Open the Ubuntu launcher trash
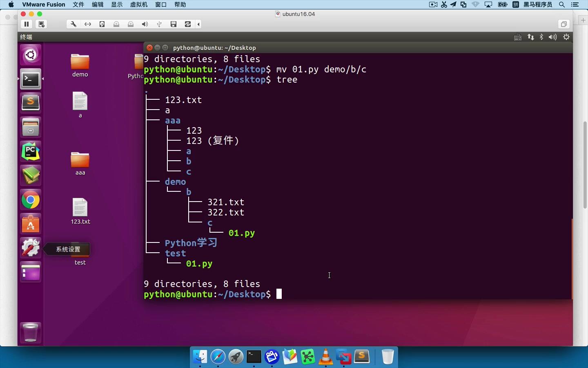This screenshot has height=368, width=588. (31, 332)
